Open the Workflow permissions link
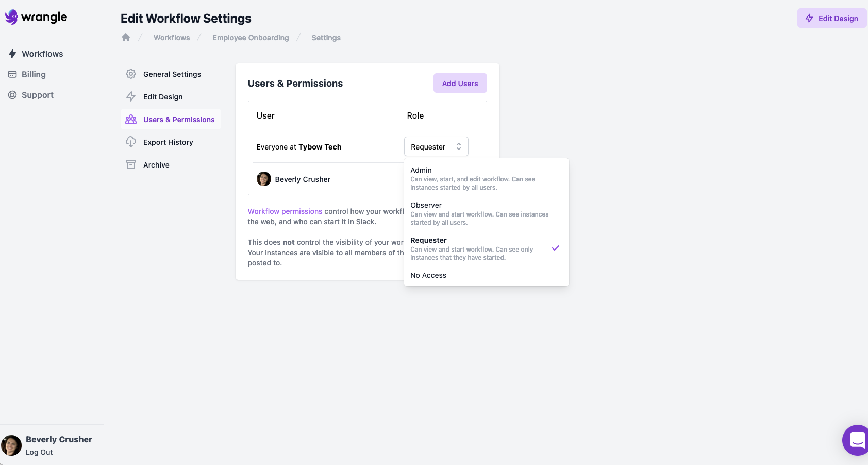Image resolution: width=868 pixels, height=465 pixels. [285, 211]
